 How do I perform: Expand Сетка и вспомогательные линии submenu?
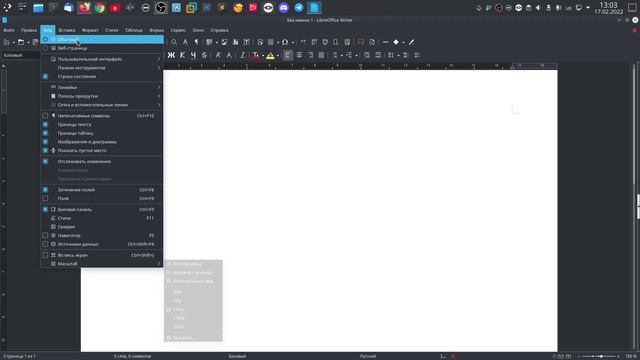pyautogui.click(x=102, y=105)
